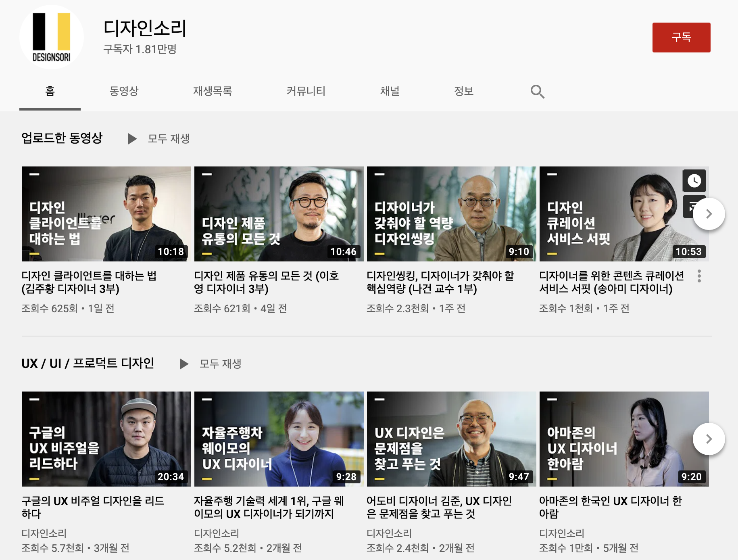The height and width of the screenshot is (560, 738).
Task: Click 디자인소리 channel name under 자율주행 video
Action: tap(217, 533)
